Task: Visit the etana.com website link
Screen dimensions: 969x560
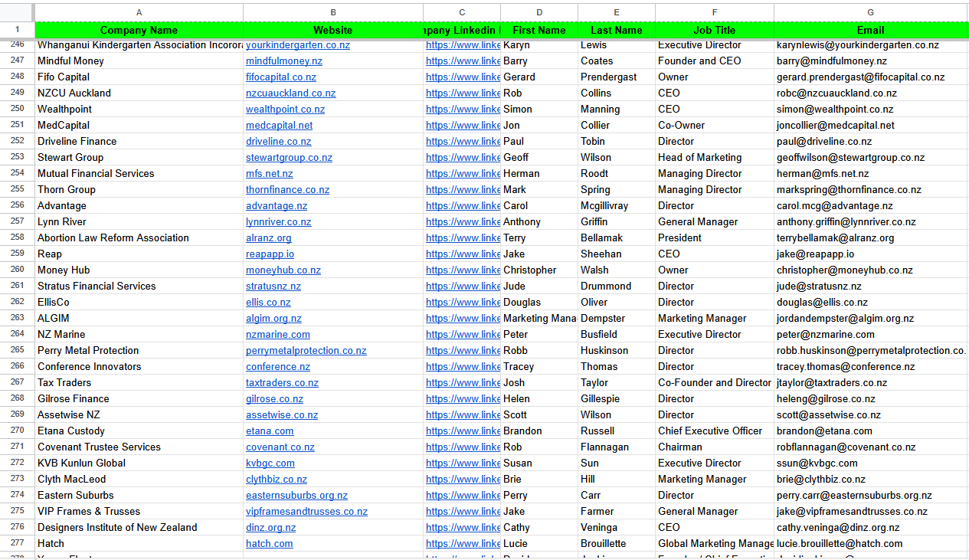Action: pos(270,431)
